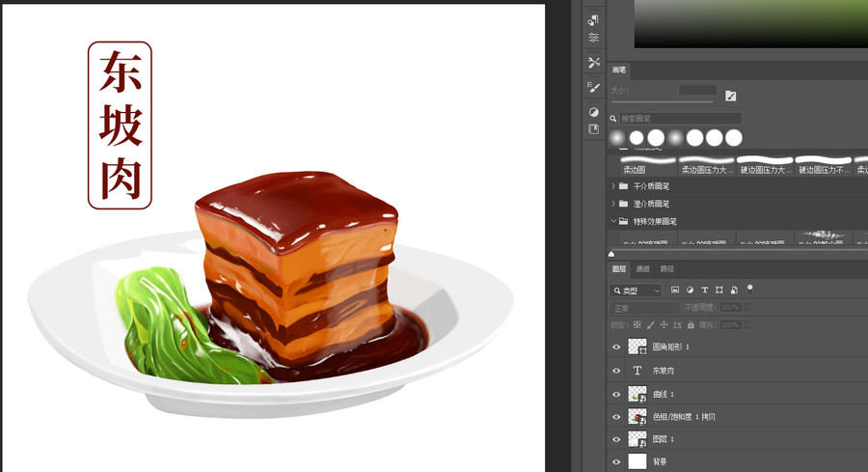Click the brush preview size slider handle
This screenshot has width=868, height=472.
611,254
